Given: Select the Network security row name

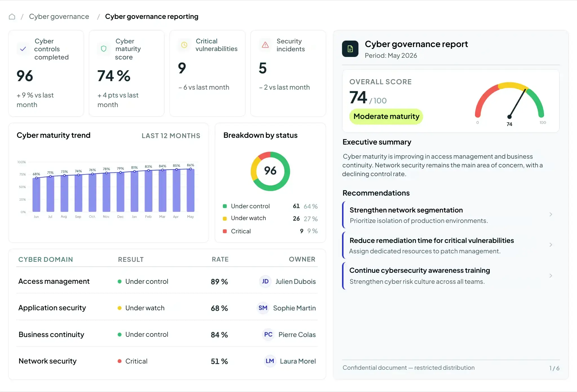Looking at the screenshot, I should click(x=48, y=361).
